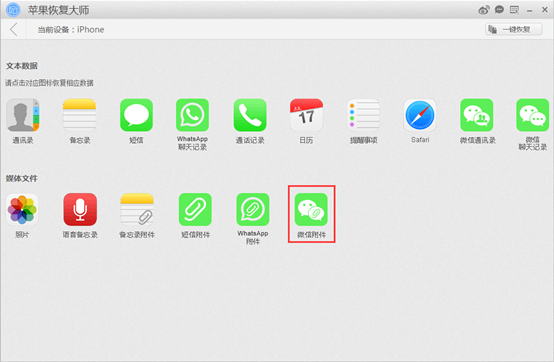
Task: Open WhatsApp 附件 attachments icon
Action: (253, 209)
